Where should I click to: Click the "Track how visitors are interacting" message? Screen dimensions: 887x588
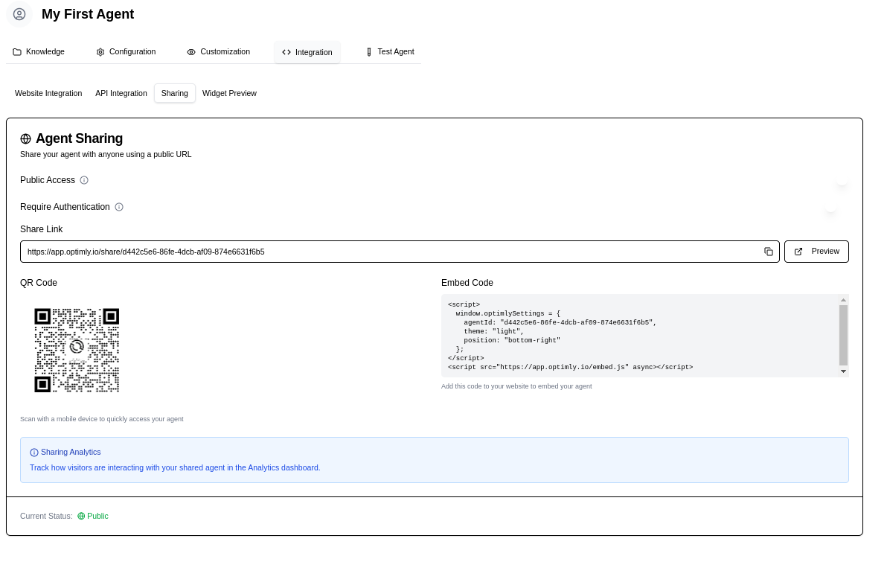coord(175,468)
